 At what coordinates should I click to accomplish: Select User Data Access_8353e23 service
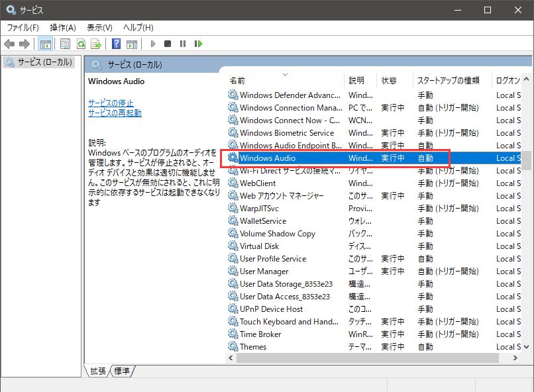[x=374, y=297]
